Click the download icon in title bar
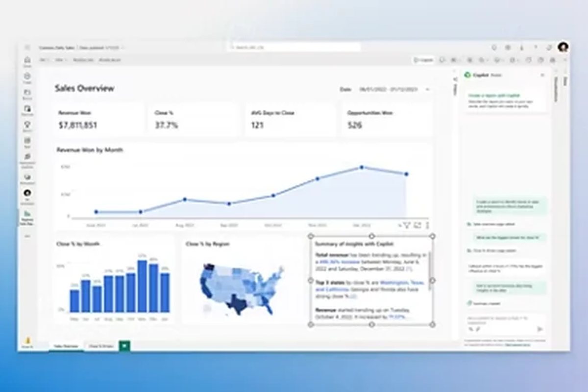The height and width of the screenshot is (392, 588). (521, 47)
